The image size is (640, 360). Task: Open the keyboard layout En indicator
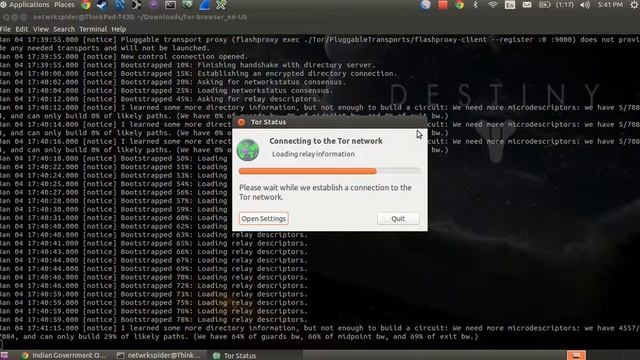click(x=510, y=5)
